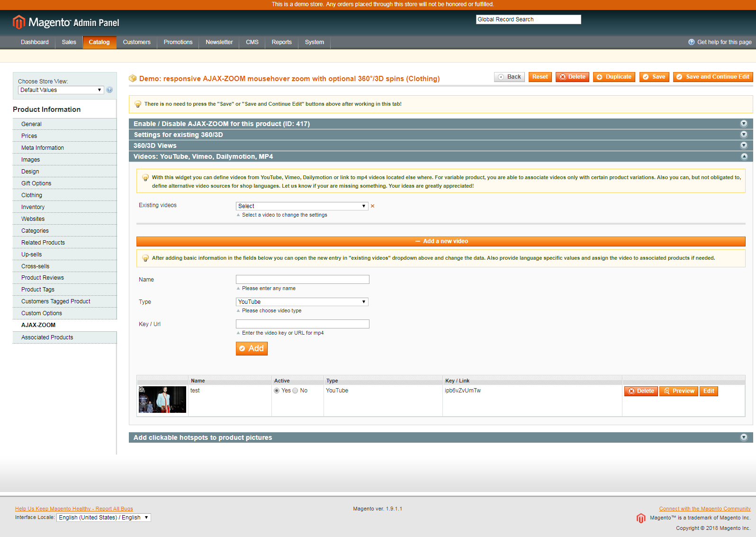This screenshot has height=537, width=756.
Task: Open the Newsletter menu
Action: [x=219, y=42]
